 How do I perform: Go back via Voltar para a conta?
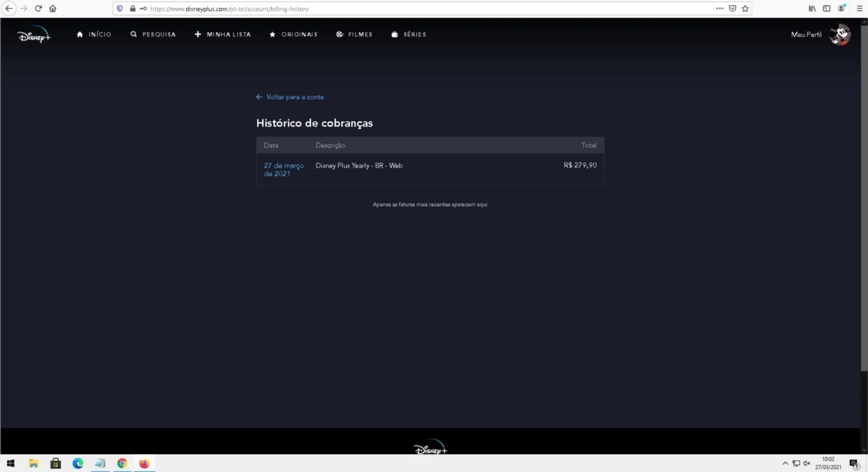pyautogui.click(x=290, y=97)
